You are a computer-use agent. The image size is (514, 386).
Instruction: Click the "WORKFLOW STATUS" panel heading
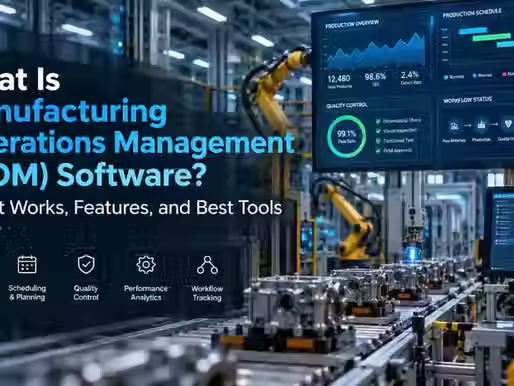(x=467, y=100)
